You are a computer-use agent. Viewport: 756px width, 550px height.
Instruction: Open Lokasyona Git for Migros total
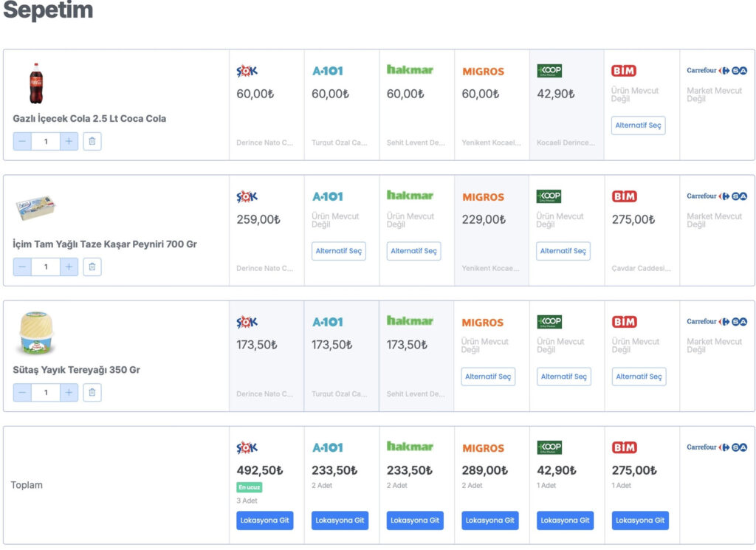coord(490,520)
